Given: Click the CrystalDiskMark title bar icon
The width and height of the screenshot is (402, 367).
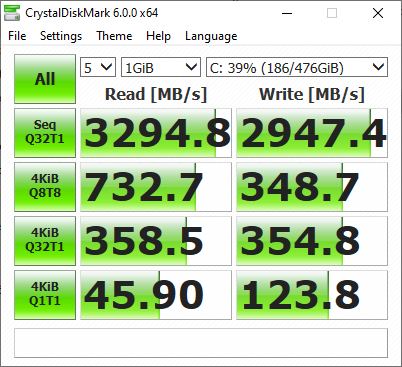Looking at the screenshot, I should (x=12, y=13).
